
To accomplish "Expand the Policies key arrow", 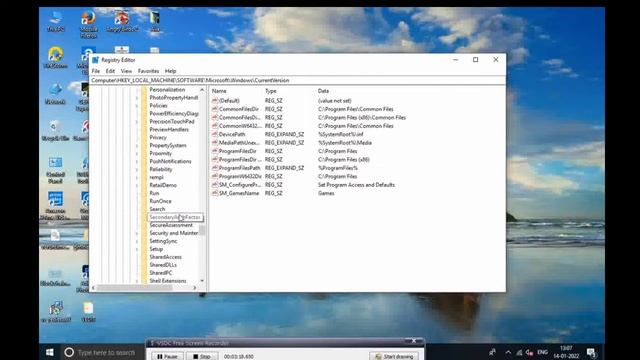I will click(137, 106).
